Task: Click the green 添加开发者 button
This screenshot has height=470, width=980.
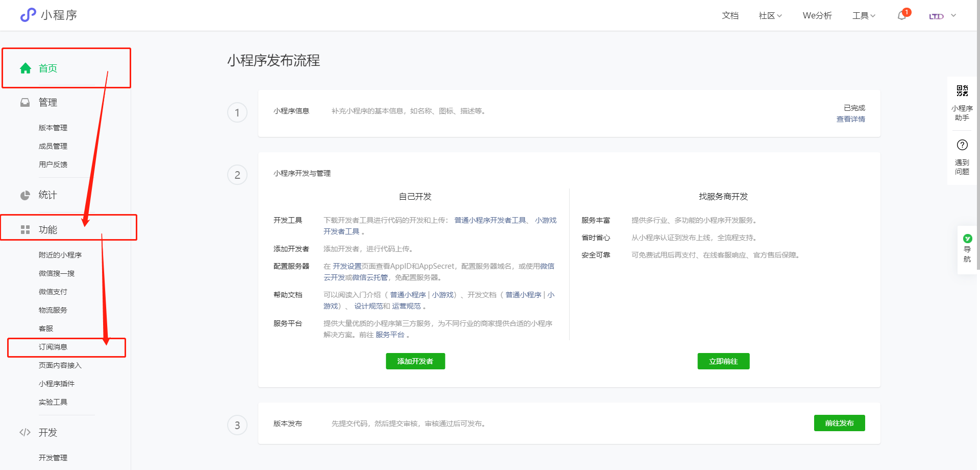Action: (x=415, y=361)
